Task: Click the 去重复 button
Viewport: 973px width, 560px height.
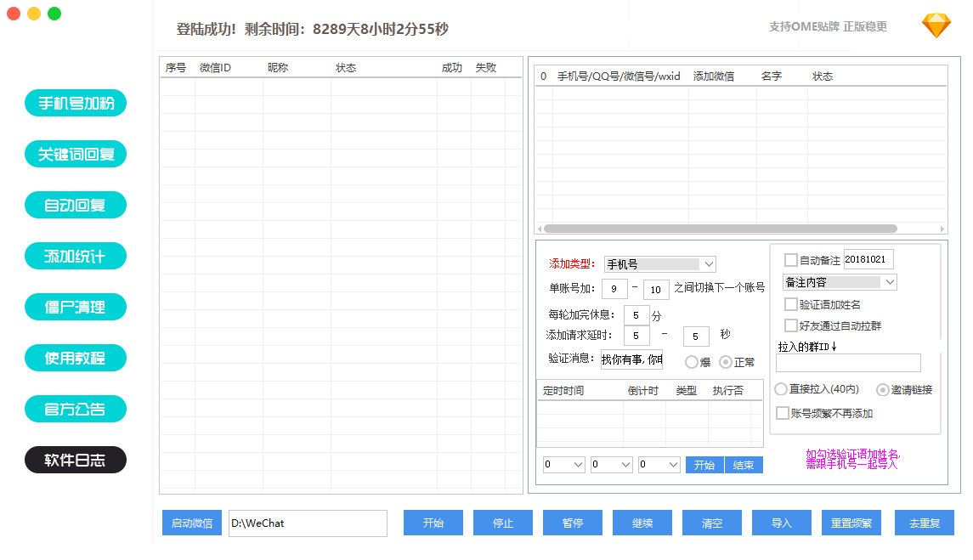Action: click(x=924, y=523)
